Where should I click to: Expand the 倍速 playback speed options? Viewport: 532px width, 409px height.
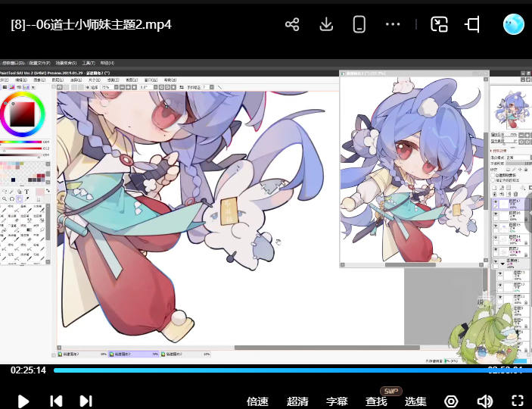point(258,401)
